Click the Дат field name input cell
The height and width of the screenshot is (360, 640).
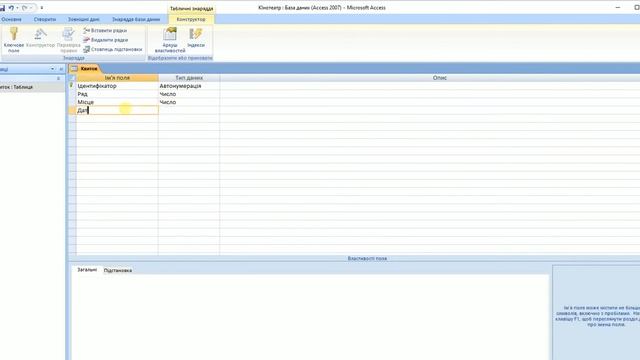coord(117,110)
